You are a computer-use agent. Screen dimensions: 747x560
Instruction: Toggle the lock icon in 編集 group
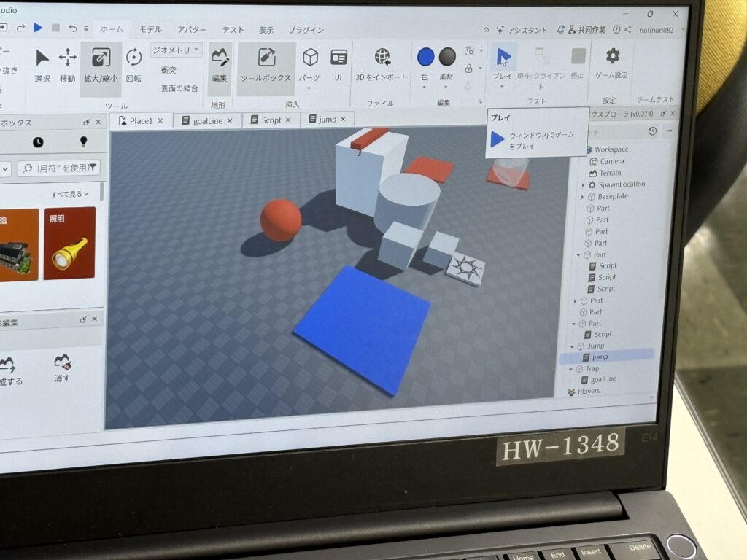(x=469, y=69)
